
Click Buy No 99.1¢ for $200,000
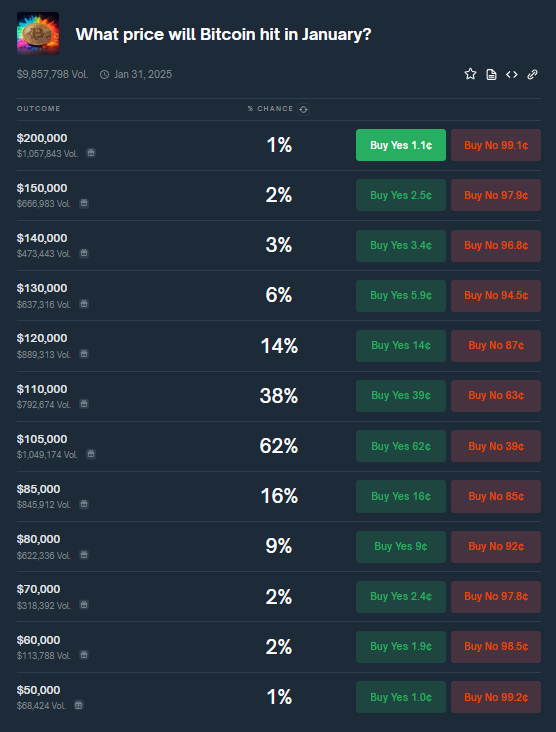tap(496, 145)
